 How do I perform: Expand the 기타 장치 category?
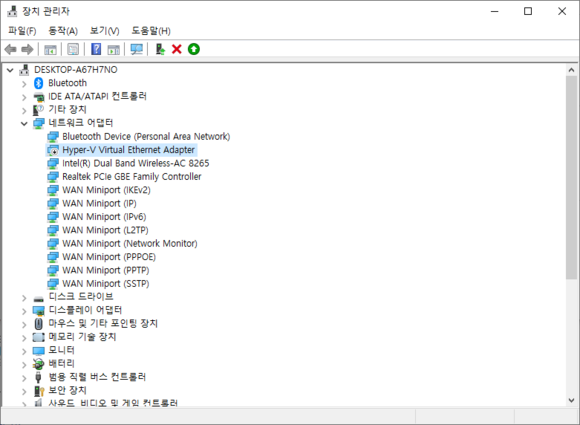coord(24,111)
